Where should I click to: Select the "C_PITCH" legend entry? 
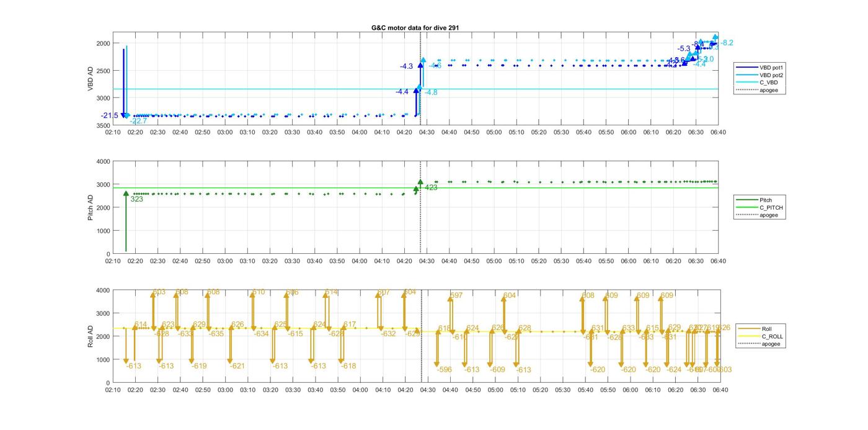point(759,207)
